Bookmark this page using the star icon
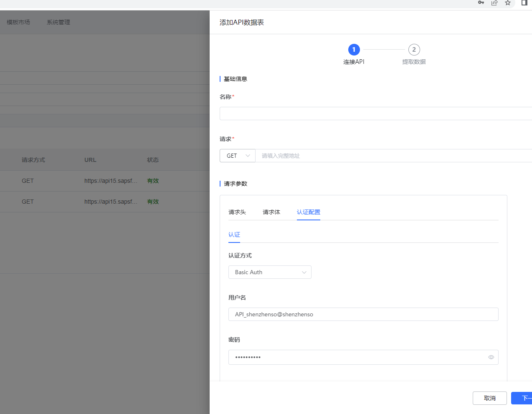This screenshot has width=532, height=414. tap(508, 3)
